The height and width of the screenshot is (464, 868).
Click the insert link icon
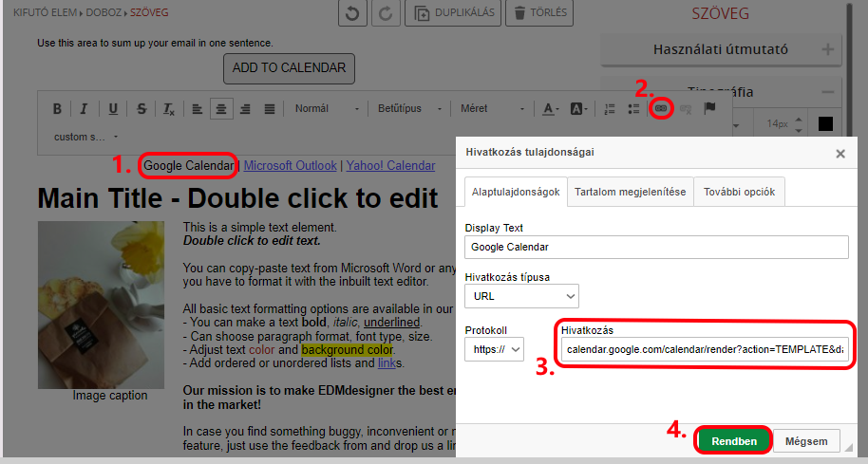[x=660, y=108]
